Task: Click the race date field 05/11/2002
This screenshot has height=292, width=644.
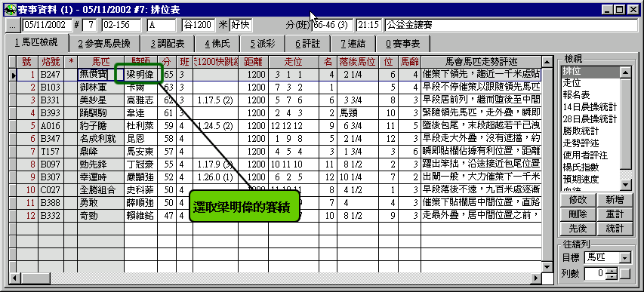Action: click(47, 25)
